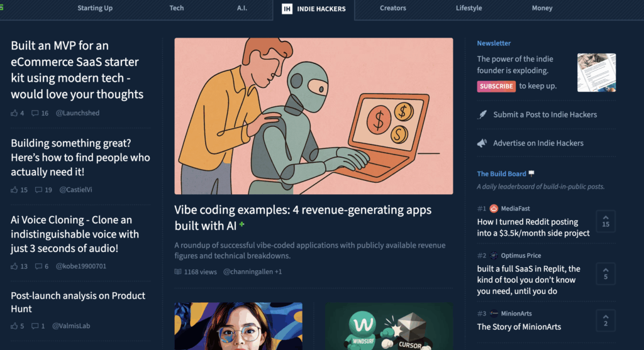Click the MinionArts author name
This screenshot has width=644, height=350.
516,314
